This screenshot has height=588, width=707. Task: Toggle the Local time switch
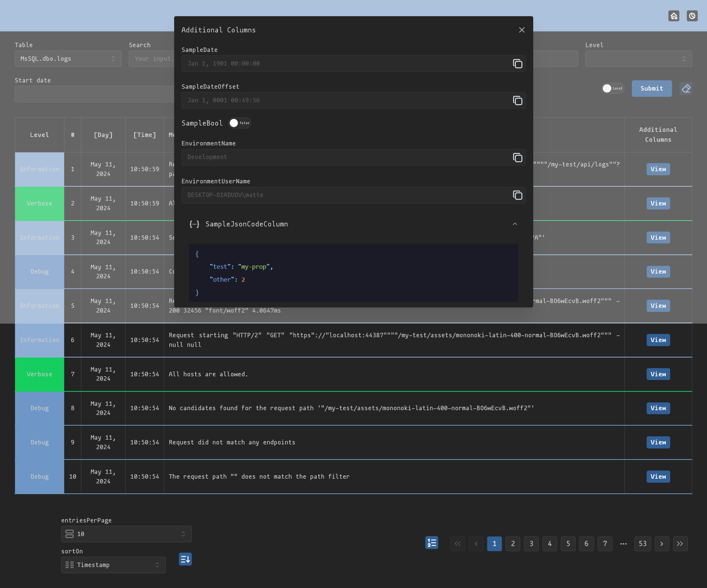click(x=613, y=88)
